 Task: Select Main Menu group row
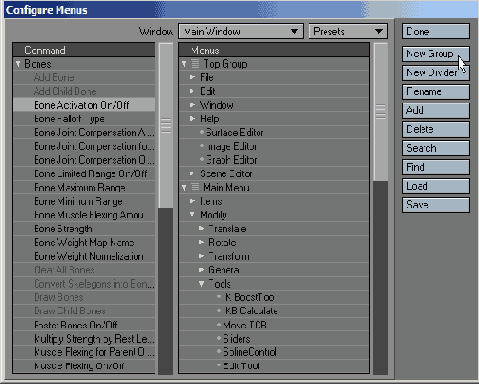coord(274,187)
